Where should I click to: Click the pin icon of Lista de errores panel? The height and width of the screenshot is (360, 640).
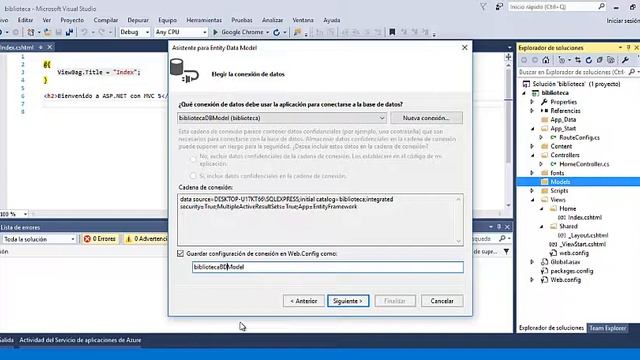click(499, 227)
